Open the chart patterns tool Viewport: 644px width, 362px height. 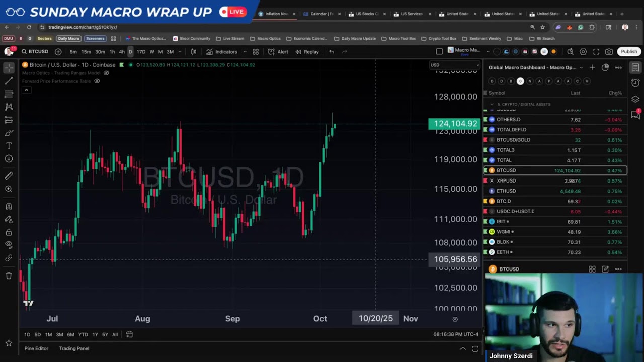[x=9, y=107]
